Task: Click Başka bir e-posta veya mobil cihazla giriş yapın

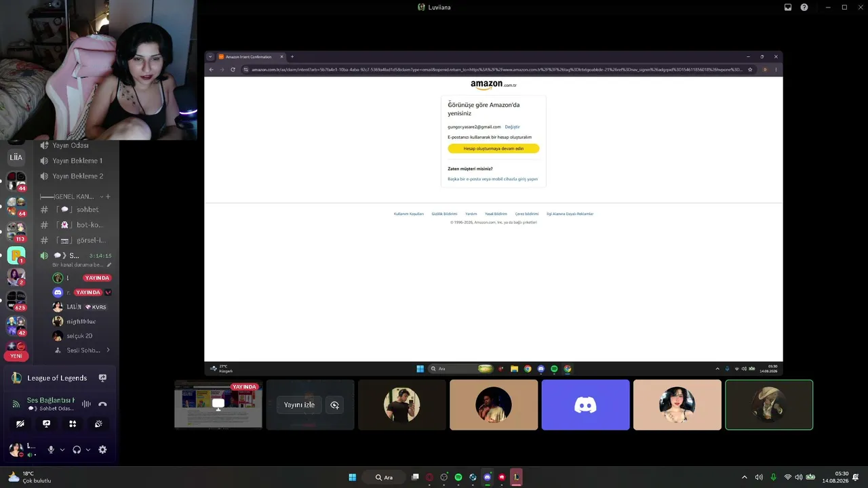Action: [x=493, y=179]
